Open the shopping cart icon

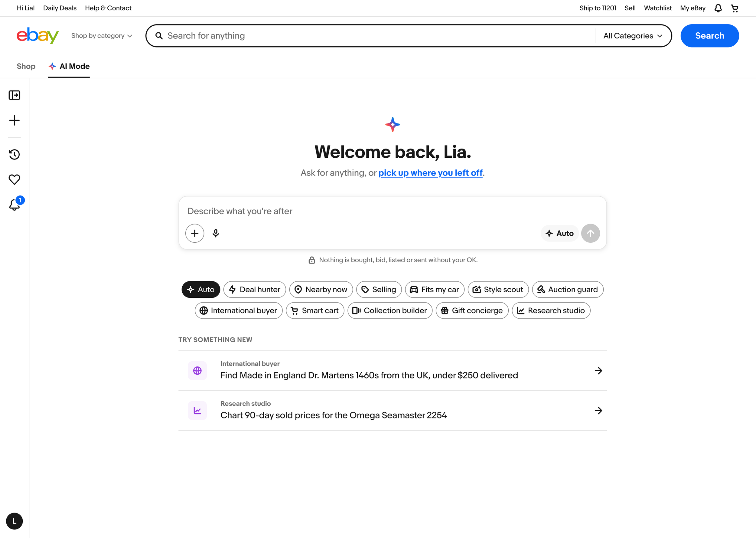click(735, 8)
